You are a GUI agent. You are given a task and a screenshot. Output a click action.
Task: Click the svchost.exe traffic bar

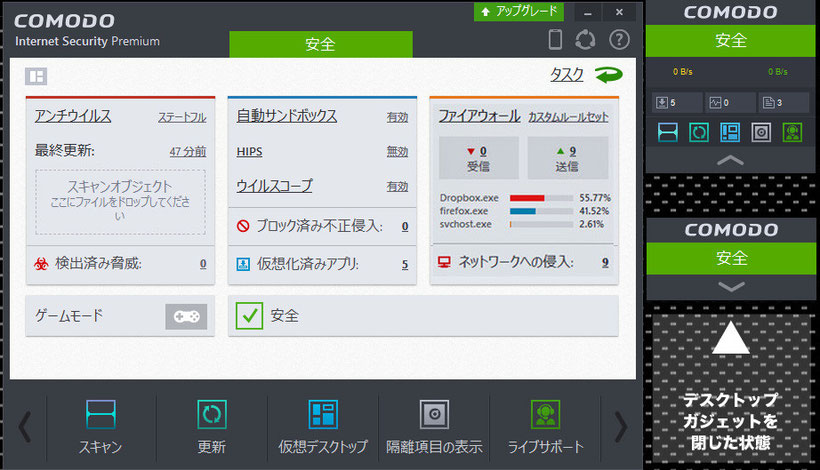(x=541, y=224)
